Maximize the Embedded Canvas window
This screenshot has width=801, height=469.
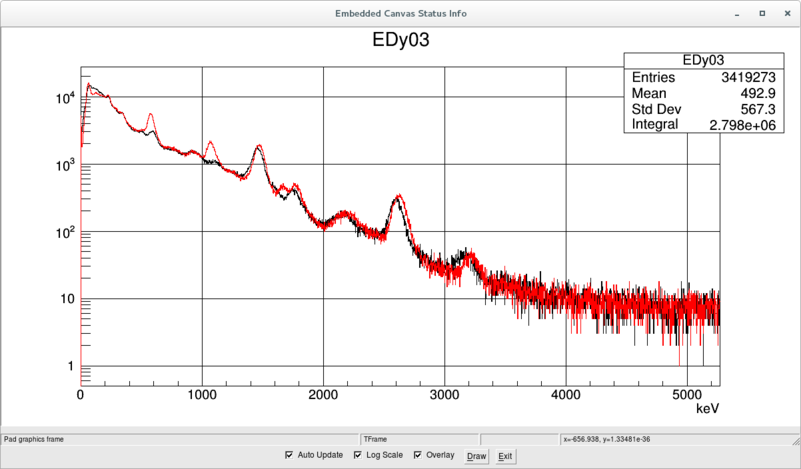tap(762, 14)
